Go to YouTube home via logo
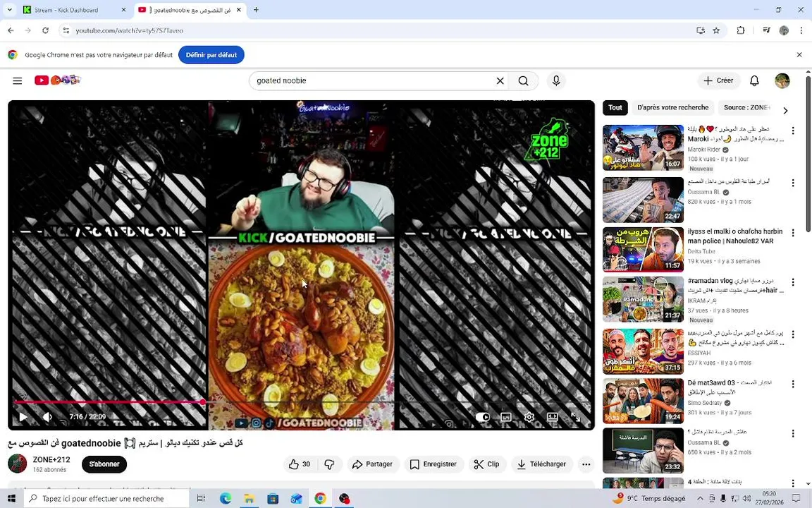 58,80
